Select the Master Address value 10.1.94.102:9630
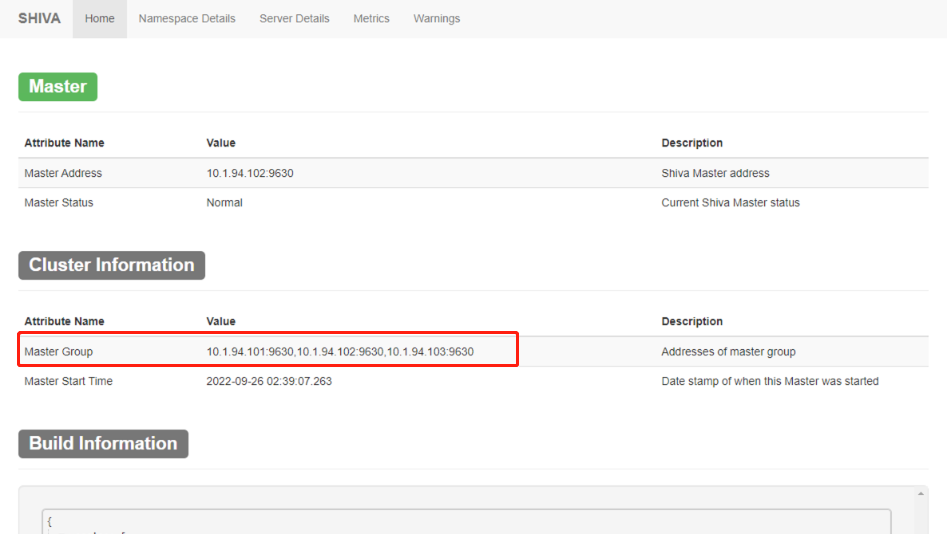 click(x=250, y=173)
